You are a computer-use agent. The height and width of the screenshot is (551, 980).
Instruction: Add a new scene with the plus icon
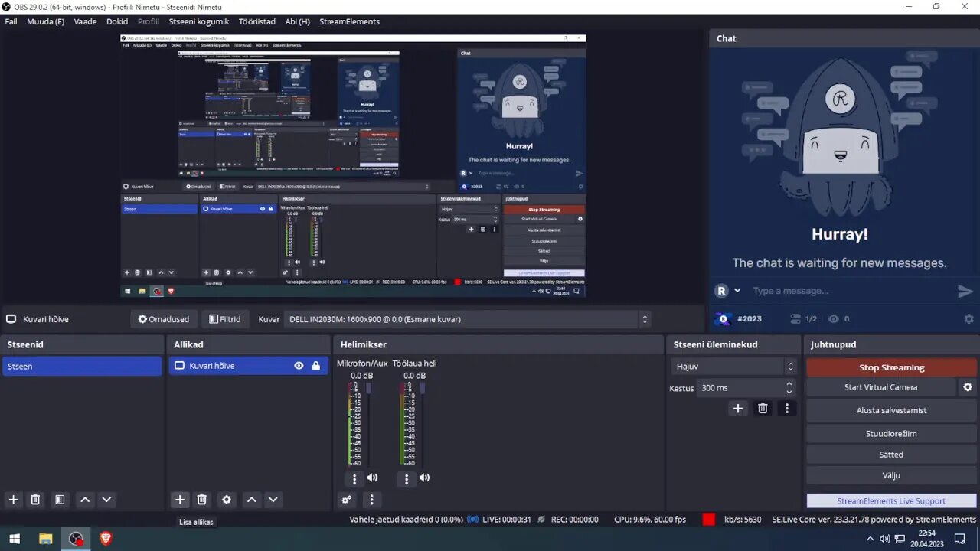(x=13, y=500)
